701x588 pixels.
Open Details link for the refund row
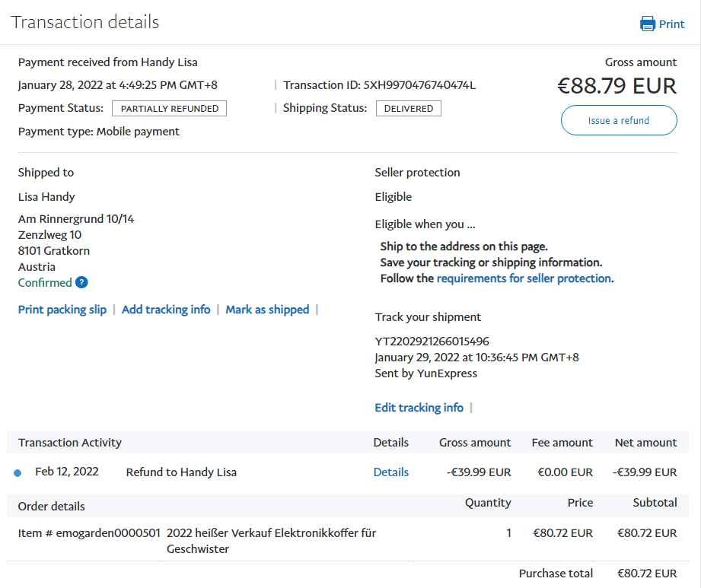(x=390, y=472)
